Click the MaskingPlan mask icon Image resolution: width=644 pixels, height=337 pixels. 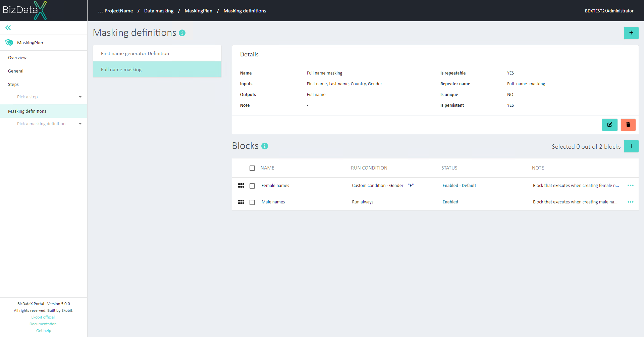tap(9, 43)
